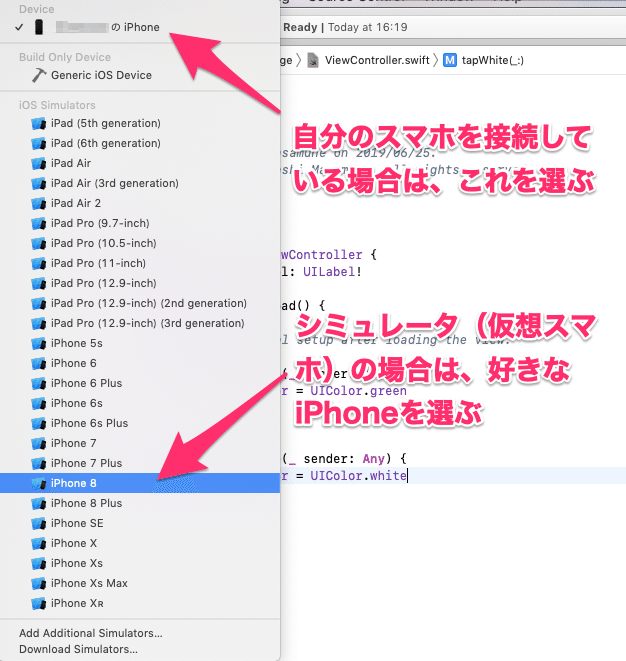
Task: Choose iPad Pro (9.7-inch) simulator
Action: pyautogui.click(x=140, y=223)
